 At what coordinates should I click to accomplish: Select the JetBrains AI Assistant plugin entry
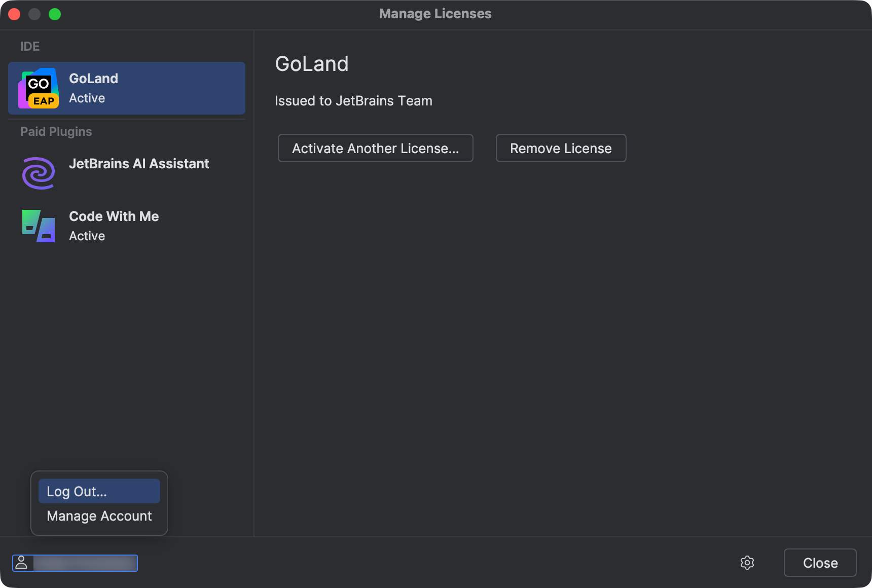pos(139,163)
